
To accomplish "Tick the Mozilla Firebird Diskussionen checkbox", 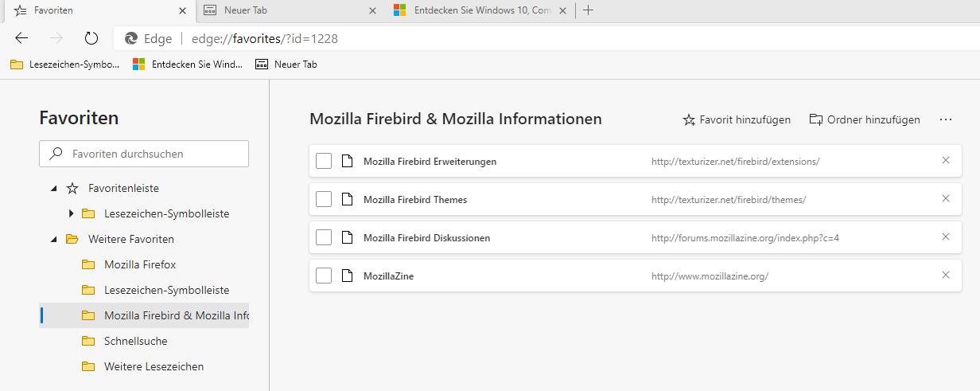I will [324, 237].
